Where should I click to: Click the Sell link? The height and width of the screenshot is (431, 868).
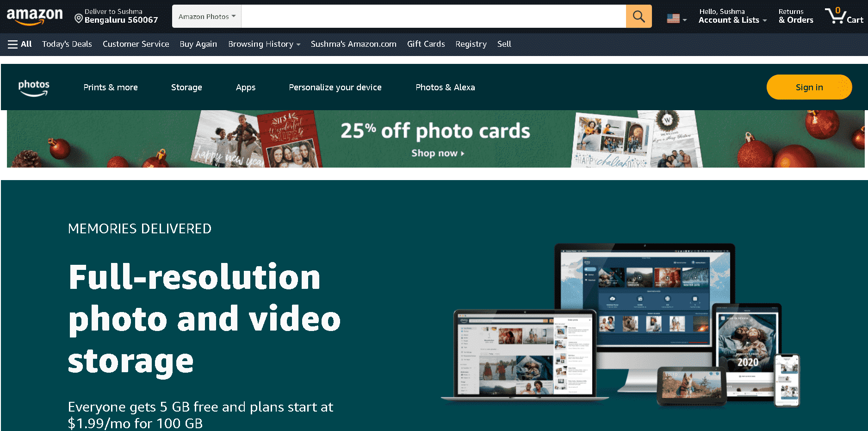click(504, 44)
